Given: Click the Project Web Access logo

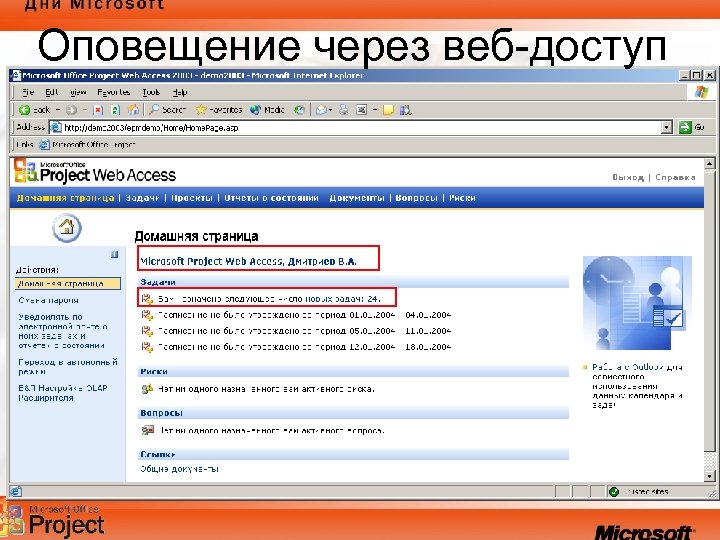Looking at the screenshot, I should click(95, 171).
